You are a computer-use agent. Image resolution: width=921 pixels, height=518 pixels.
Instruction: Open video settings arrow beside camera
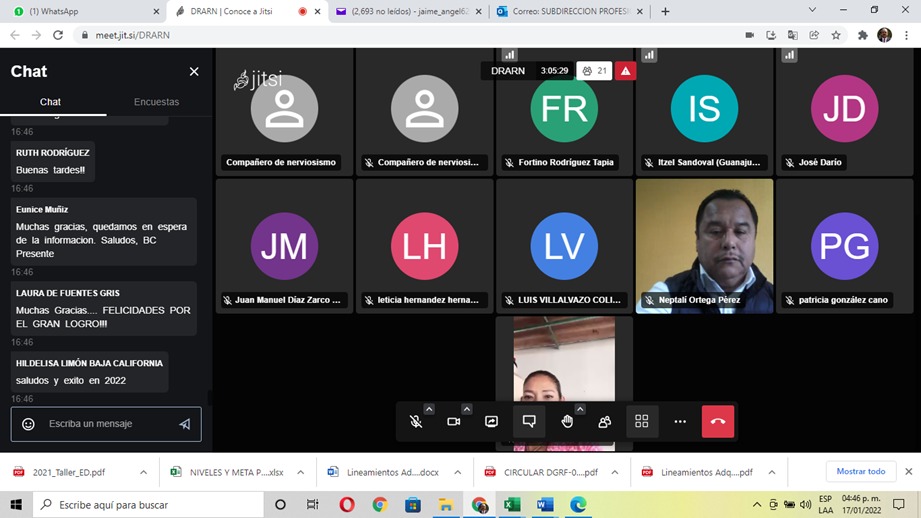(467, 409)
